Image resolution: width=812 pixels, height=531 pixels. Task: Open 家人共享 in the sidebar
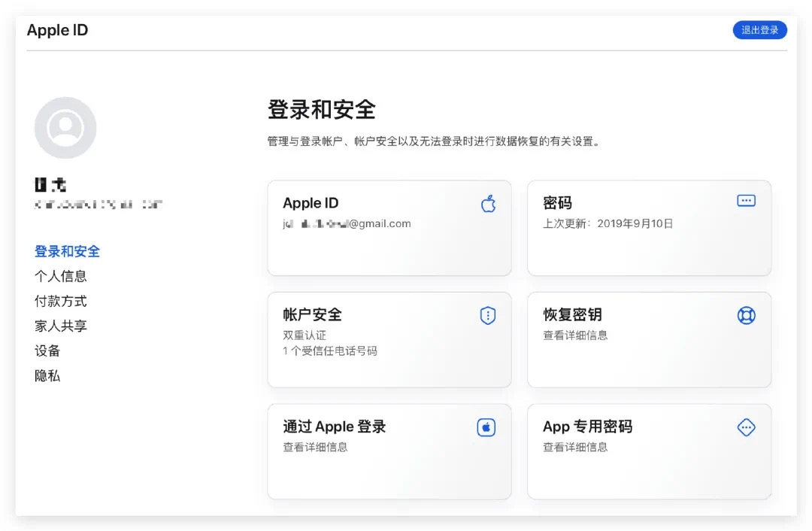61,326
